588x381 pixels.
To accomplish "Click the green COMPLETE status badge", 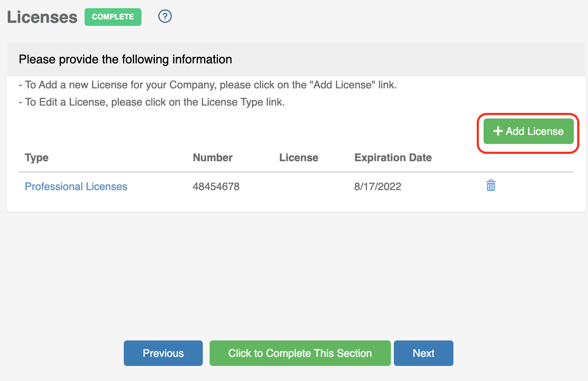I will coord(113,17).
